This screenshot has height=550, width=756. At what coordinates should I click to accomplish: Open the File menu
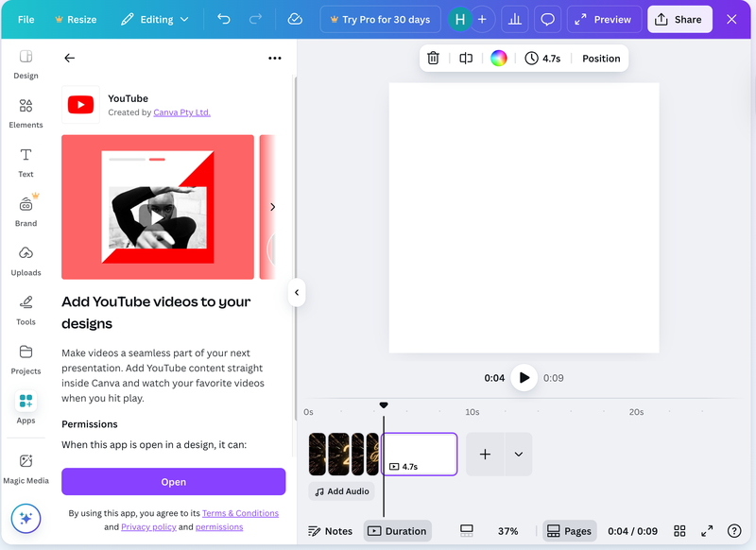coord(26,19)
